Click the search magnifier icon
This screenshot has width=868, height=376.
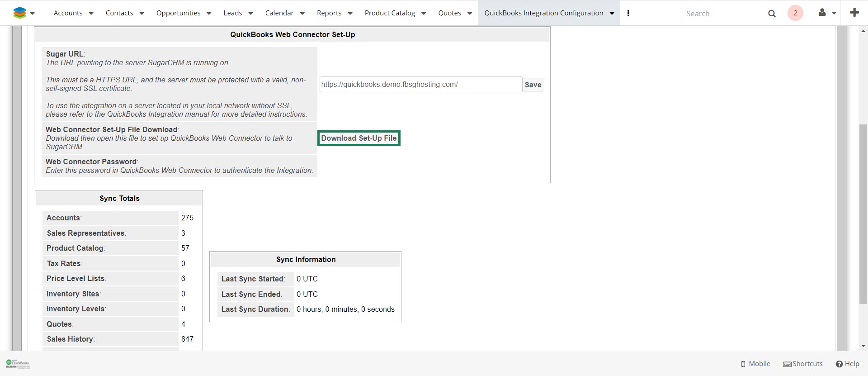point(772,14)
